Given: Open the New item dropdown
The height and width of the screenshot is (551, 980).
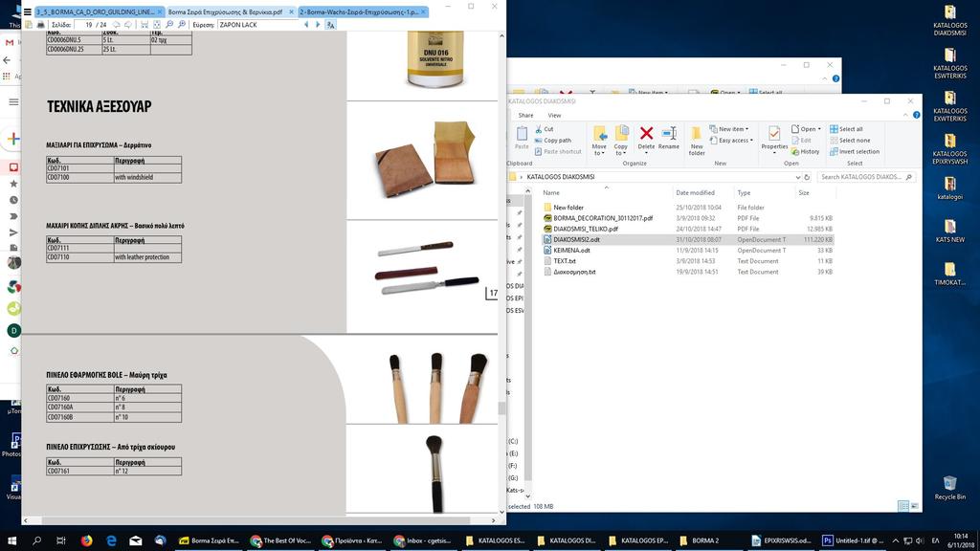Looking at the screenshot, I should coord(728,129).
